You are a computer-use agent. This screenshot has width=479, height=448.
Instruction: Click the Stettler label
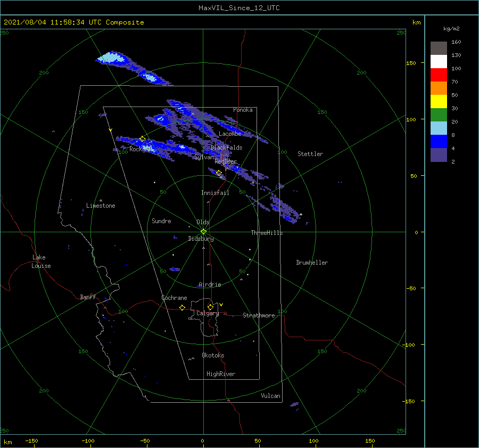pos(310,154)
